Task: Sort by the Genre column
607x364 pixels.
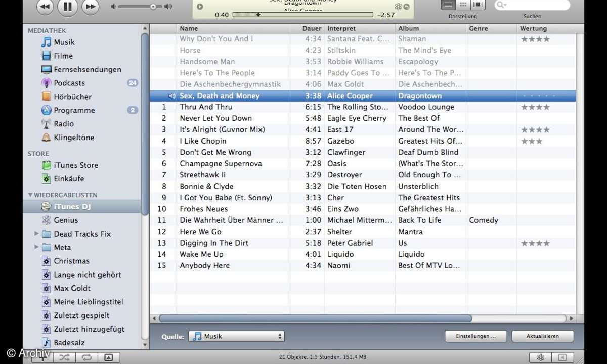Action: [492, 28]
